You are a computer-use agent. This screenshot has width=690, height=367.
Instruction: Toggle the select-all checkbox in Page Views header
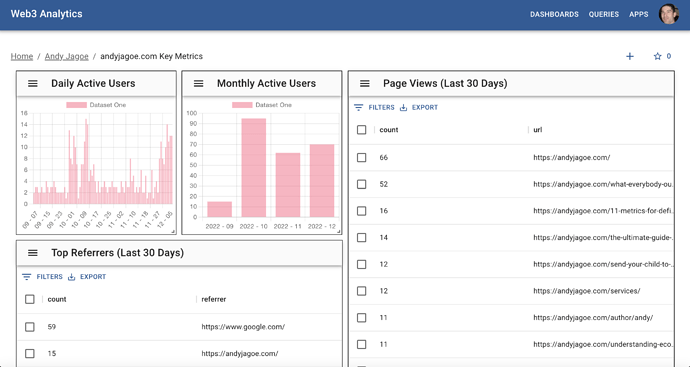click(x=361, y=130)
